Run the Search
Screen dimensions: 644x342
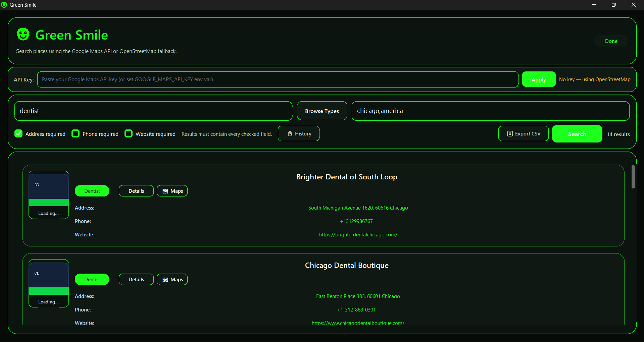click(577, 134)
